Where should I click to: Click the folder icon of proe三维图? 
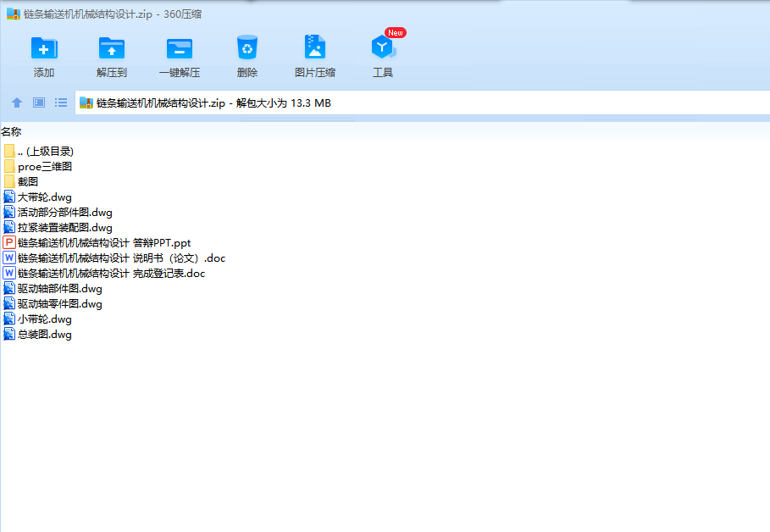click(8, 166)
